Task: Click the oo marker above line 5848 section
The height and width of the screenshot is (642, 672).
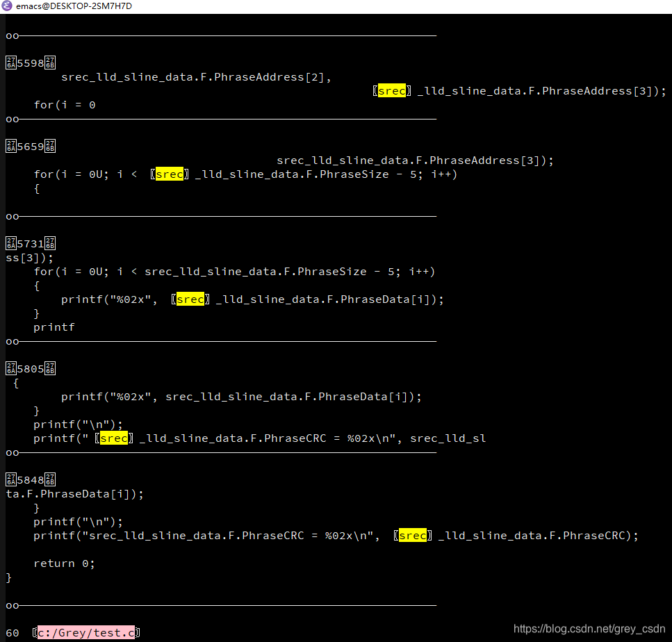Action: (11, 452)
